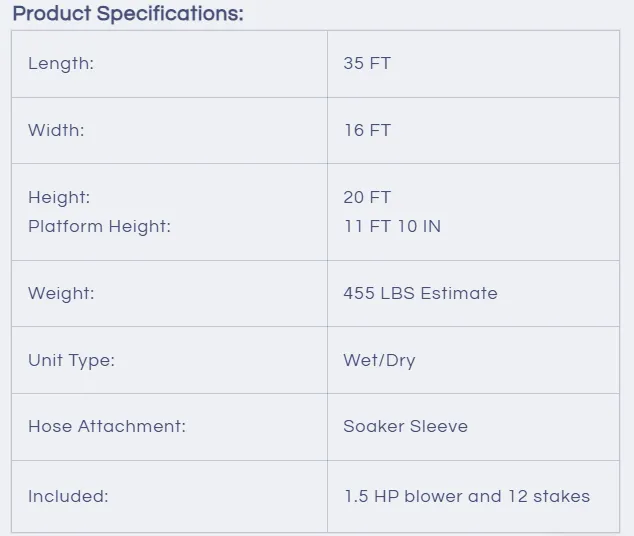
Task: Select the "Platform Height:" label text
Action: click(x=99, y=226)
